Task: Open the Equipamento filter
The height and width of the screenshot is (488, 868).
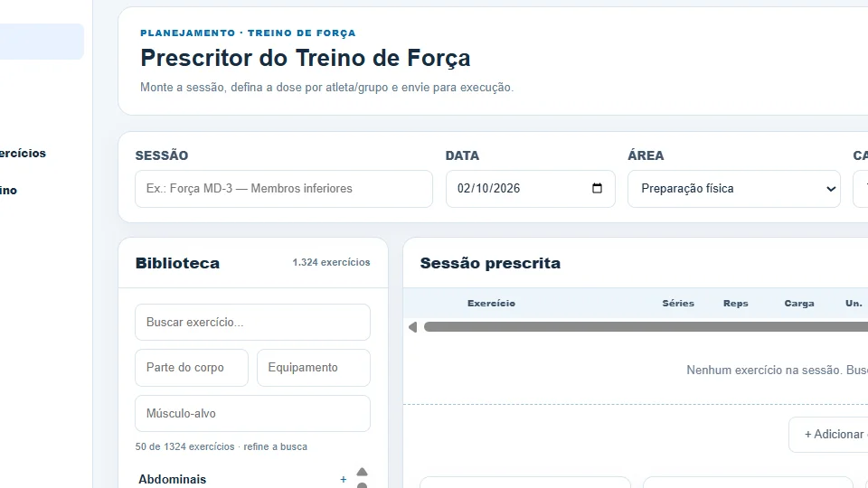Action: click(314, 368)
